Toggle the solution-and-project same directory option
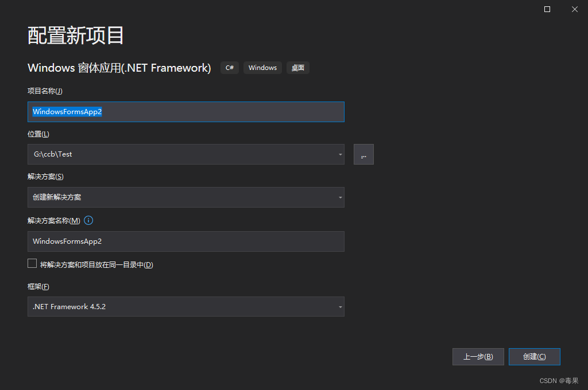The width and height of the screenshot is (588, 390). [x=32, y=263]
